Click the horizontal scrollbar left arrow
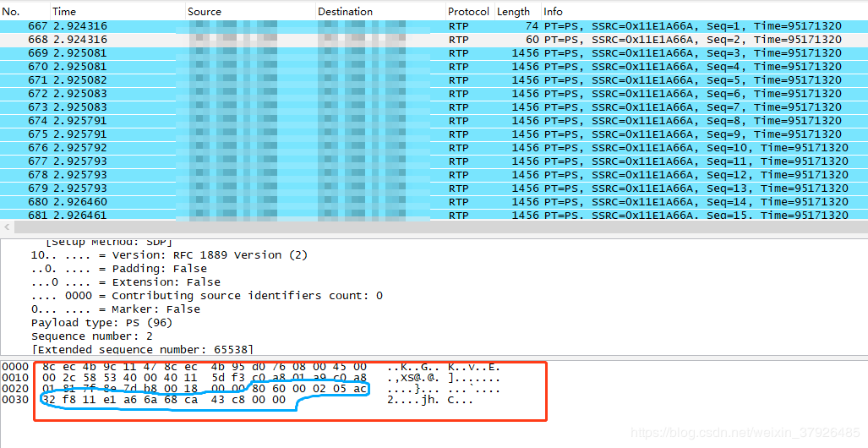 coord(8,227)
